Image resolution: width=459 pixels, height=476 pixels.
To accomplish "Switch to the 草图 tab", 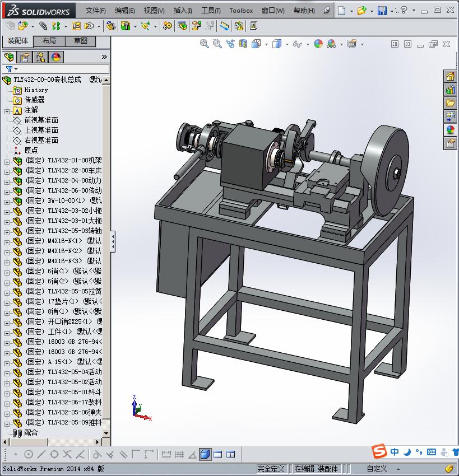I will [x=81, y=41].
